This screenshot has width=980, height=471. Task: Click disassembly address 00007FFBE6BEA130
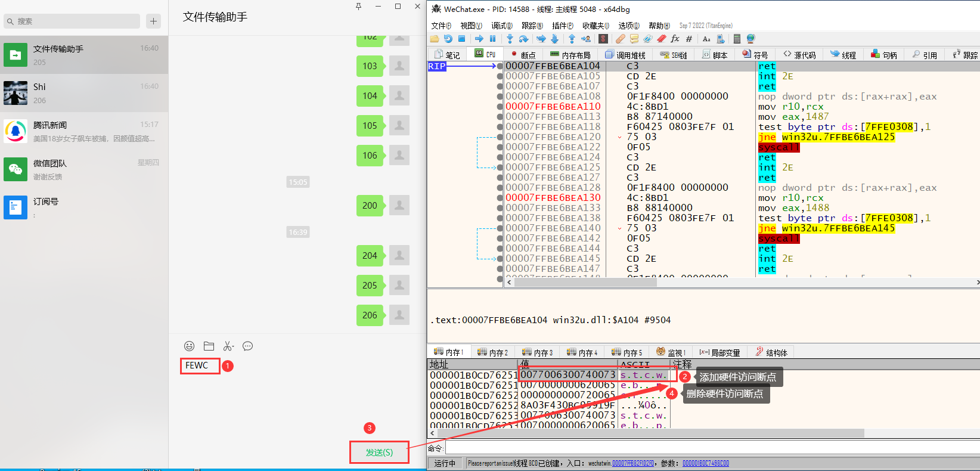[553, 197]
